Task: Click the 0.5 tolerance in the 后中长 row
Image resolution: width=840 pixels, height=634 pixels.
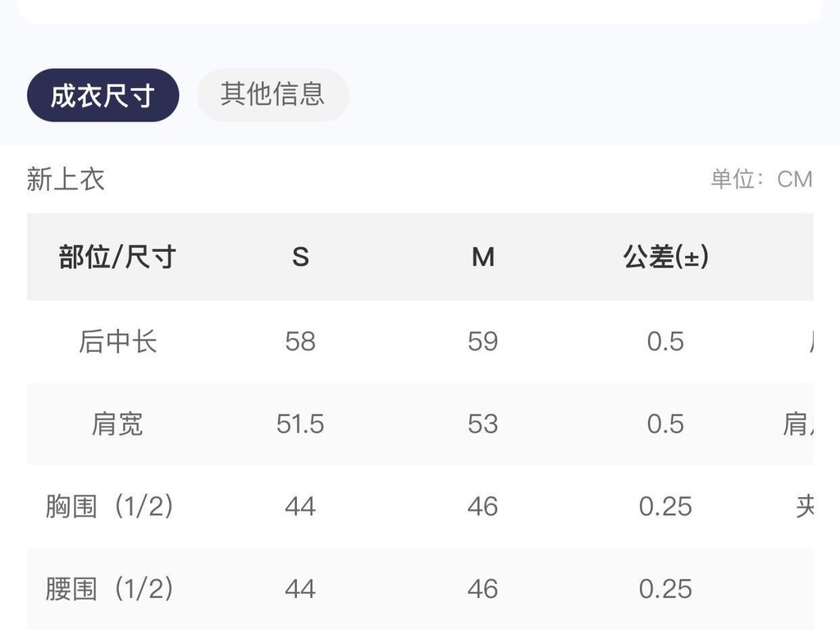Action: (x=665, y=342)
